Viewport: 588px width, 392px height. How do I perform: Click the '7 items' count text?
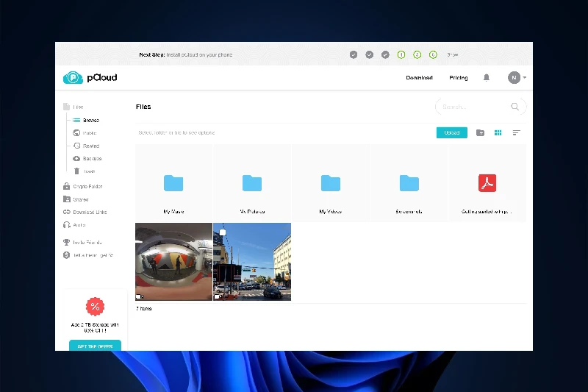click(143, 309)
